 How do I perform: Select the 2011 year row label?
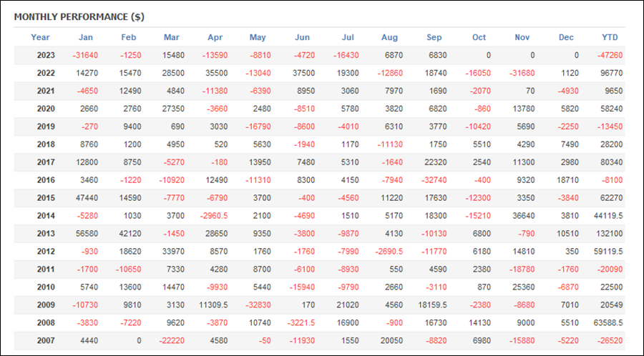click(46, 270)
